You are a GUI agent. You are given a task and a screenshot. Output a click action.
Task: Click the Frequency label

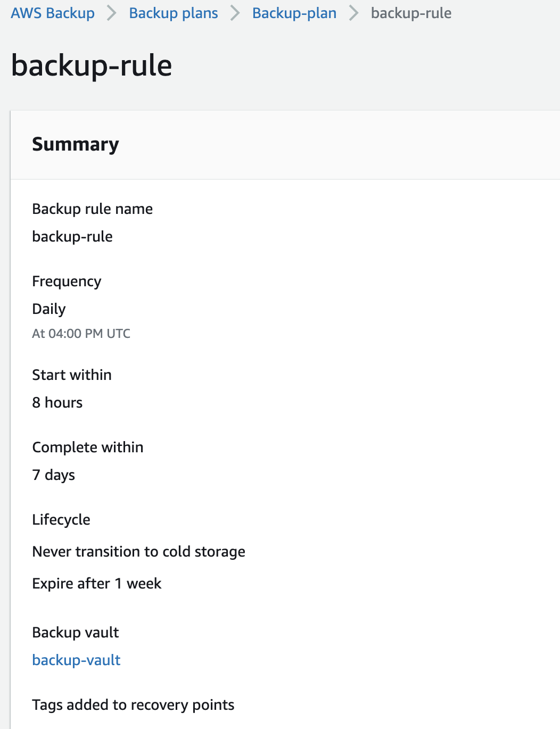[67, 281]
